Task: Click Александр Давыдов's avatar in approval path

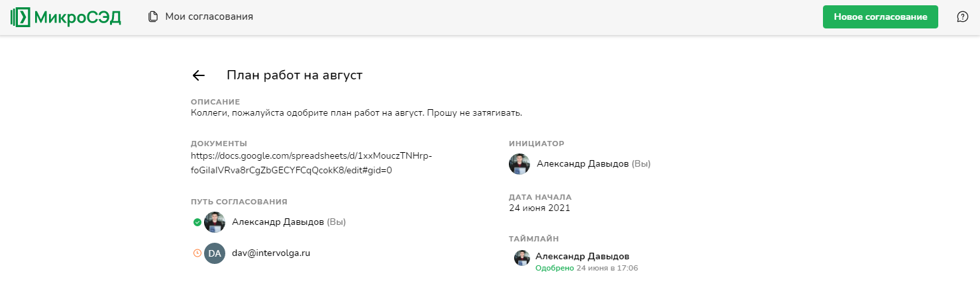Action: pyautogui.click(x=215, y=222)
